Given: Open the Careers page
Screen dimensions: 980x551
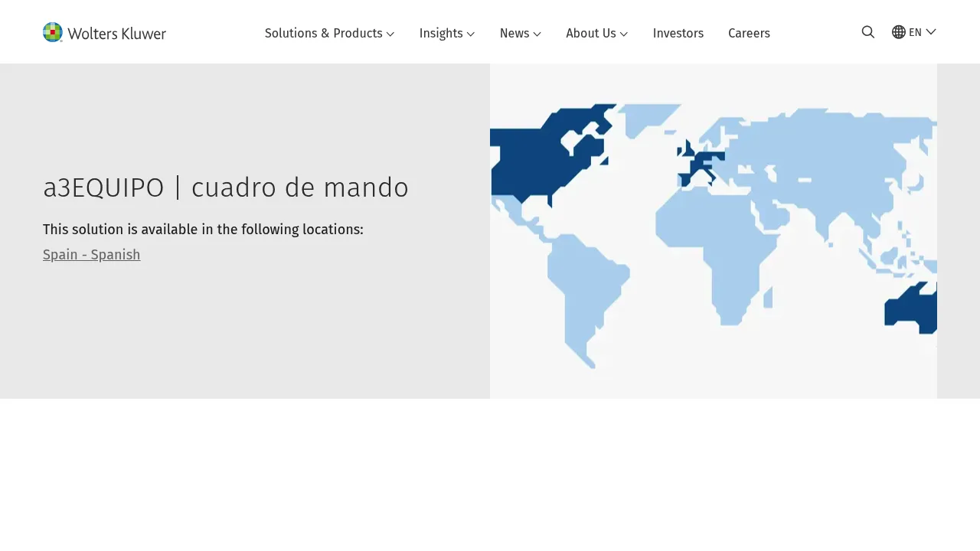Looking at the screenshot, I should (749, 33).
